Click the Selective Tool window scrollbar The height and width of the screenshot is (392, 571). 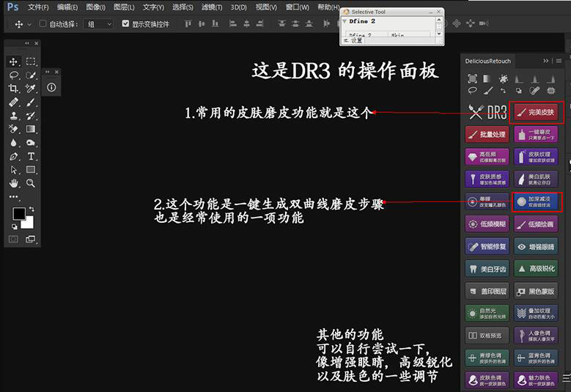[439, 26]
